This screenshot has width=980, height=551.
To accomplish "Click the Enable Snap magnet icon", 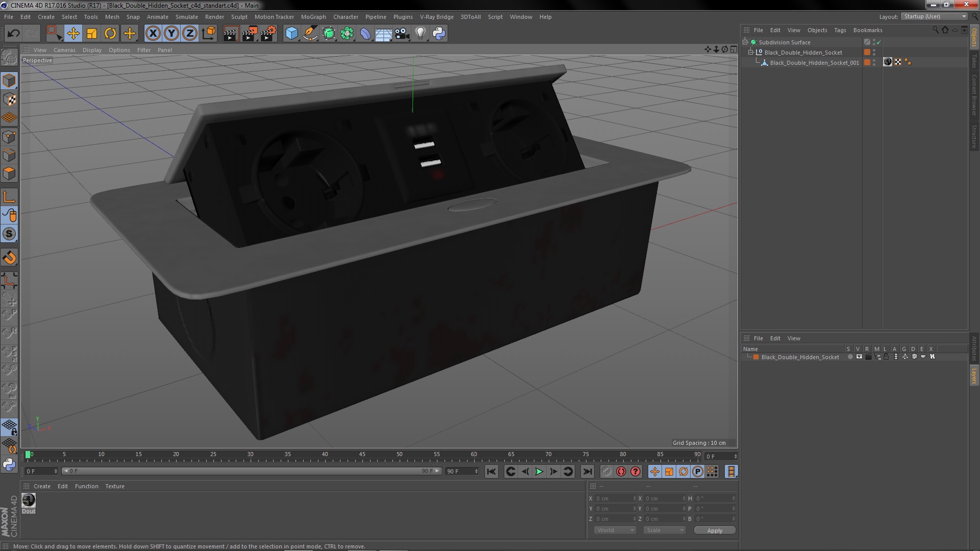I will click(x=9, y=258).
